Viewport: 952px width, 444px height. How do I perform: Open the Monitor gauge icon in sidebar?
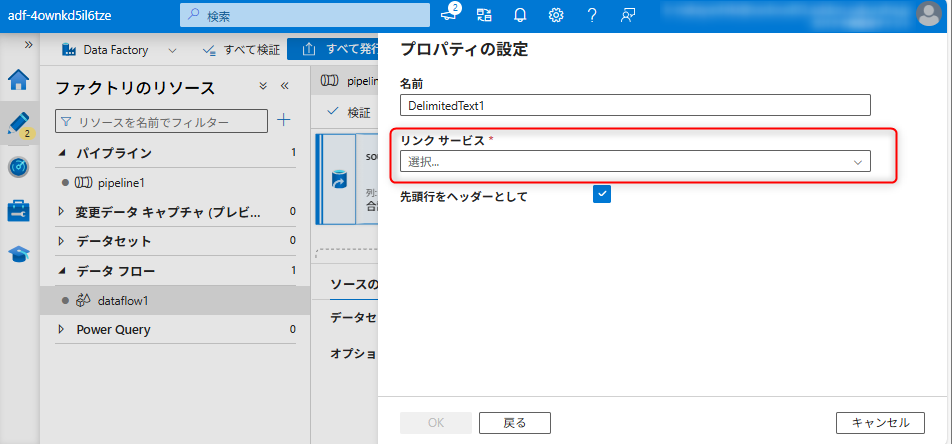(19, 167)
